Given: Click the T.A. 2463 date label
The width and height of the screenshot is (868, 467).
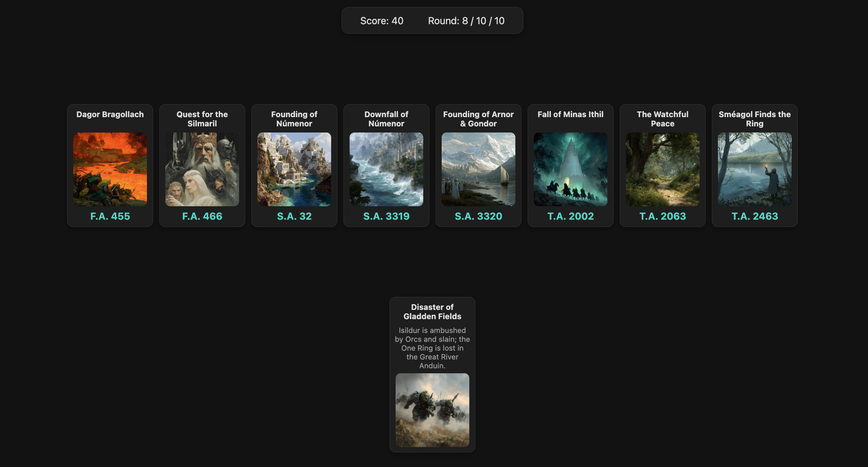Looking at the screenshot, I should coord(755,216).
